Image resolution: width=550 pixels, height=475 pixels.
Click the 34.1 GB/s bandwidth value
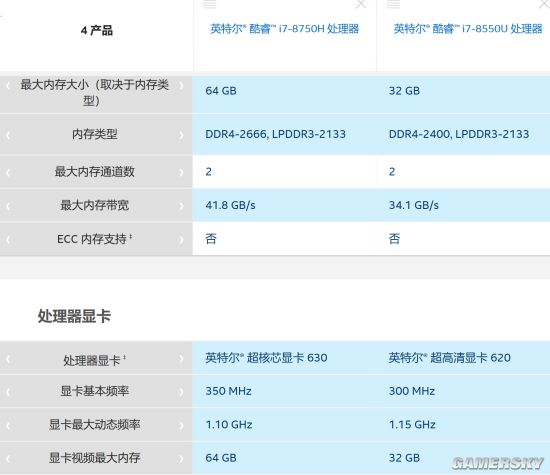[x=414, y=205]
